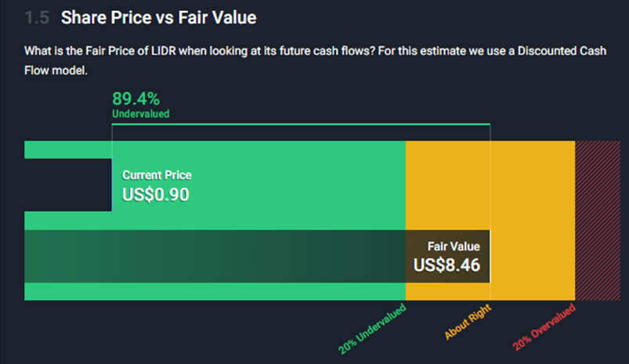Click the red hatched overvalued zone

[x=598, y=221]
